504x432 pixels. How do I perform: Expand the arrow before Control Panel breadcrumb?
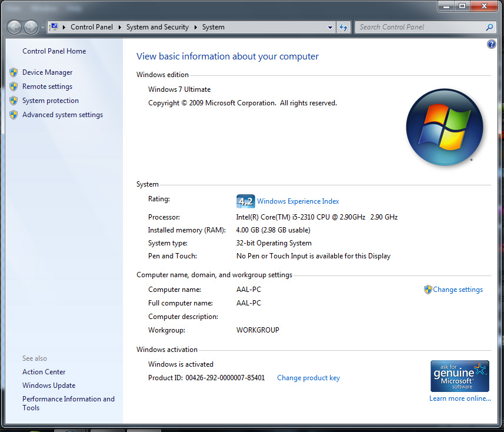64,27
